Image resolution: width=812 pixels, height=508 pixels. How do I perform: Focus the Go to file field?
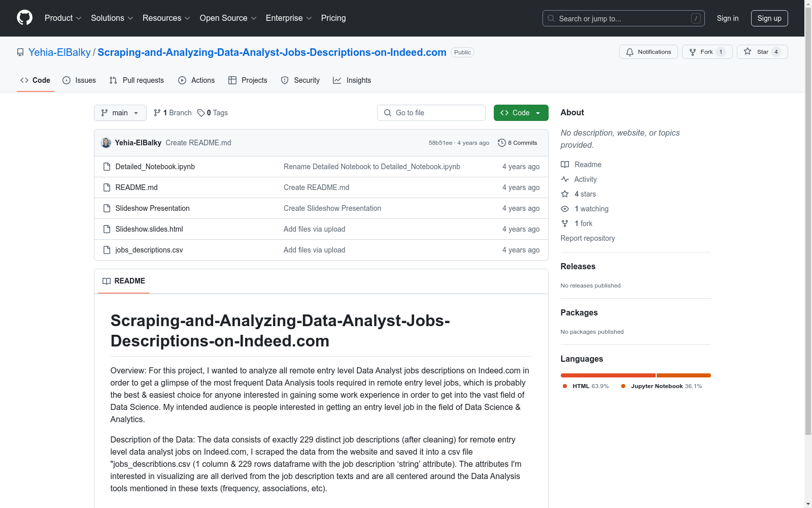(431, 113)
